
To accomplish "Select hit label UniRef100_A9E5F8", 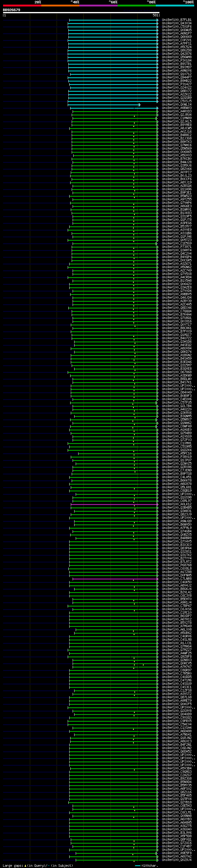I will 176,853.
